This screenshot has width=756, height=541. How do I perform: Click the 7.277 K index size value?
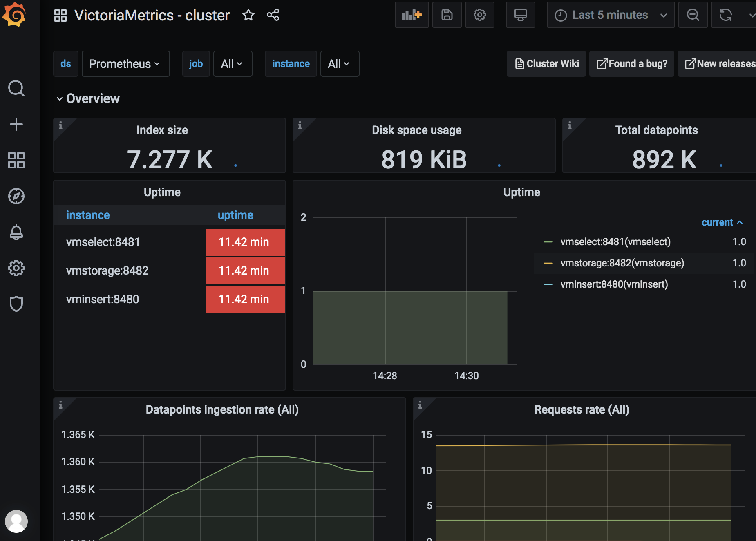170,159
